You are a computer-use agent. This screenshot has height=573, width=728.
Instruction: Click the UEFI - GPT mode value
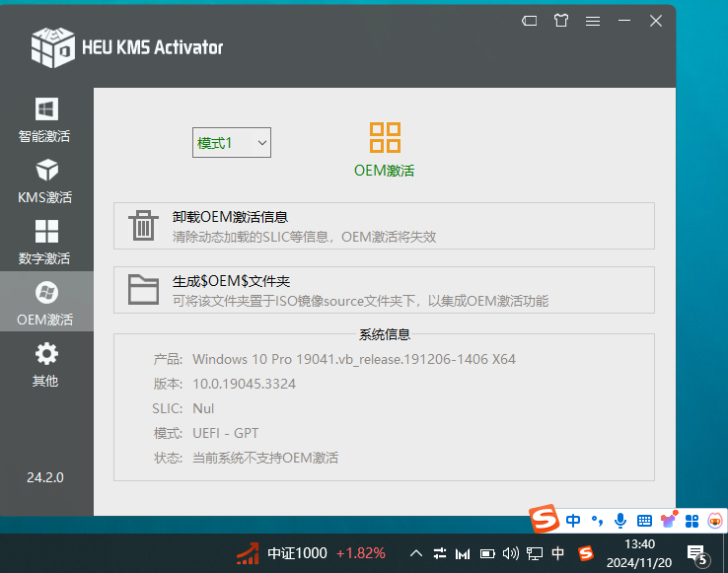pos(225,433)
